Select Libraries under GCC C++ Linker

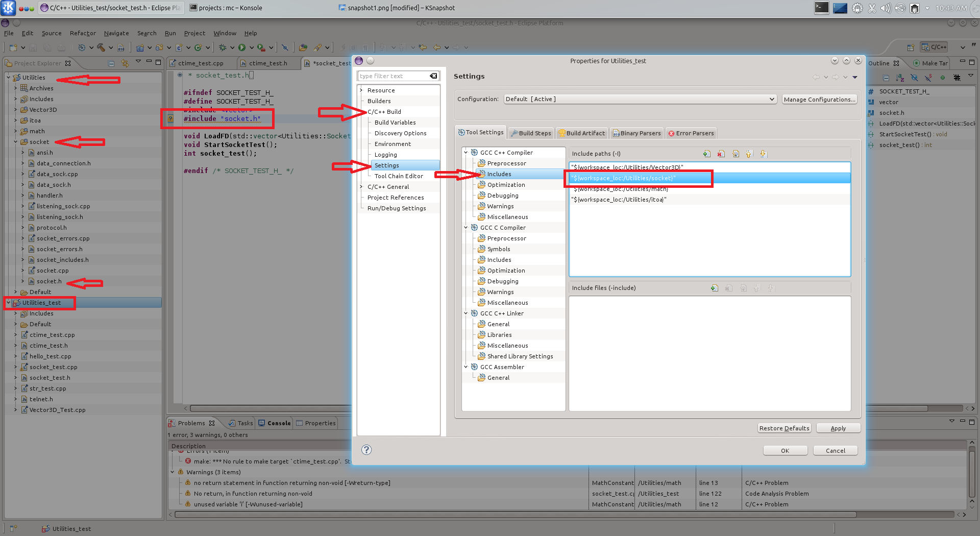pos(499,335)
